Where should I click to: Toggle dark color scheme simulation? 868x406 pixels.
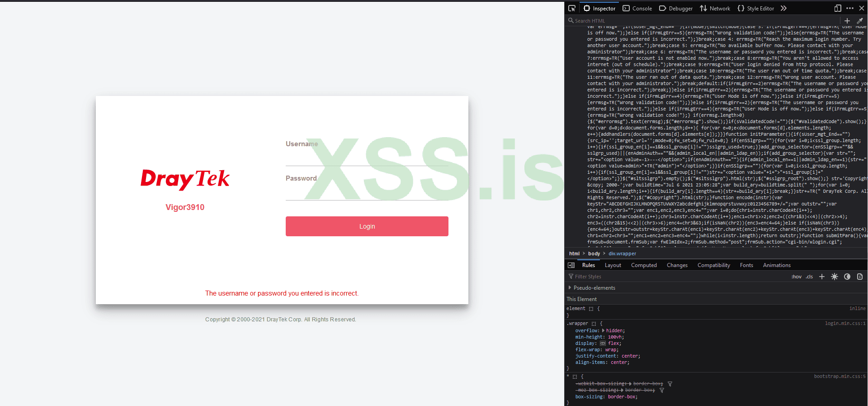847,277
